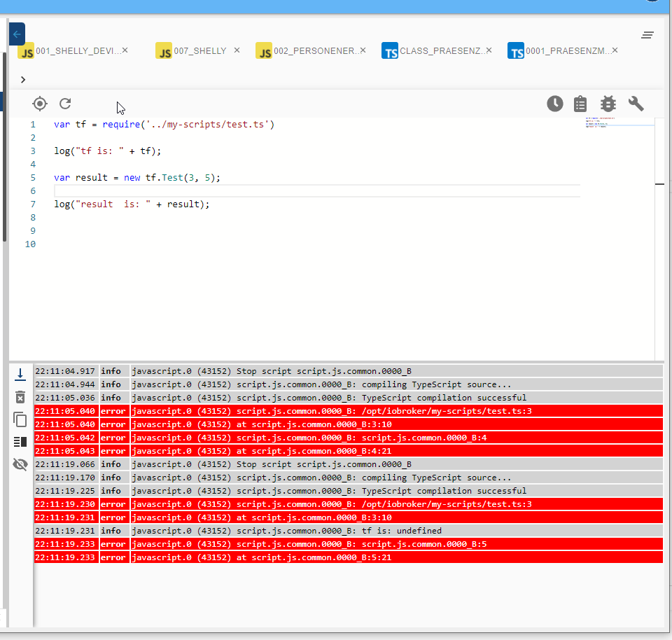This screenshot has width=672, height=640.
Task: Click line number 1 in the gutter
Action: pos(33,125)
